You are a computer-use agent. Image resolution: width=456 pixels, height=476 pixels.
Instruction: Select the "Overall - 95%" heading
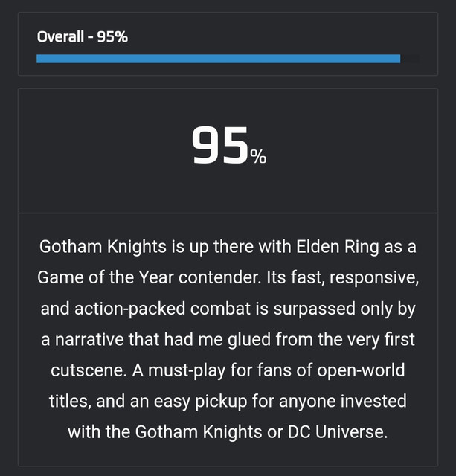coord(83,36)
